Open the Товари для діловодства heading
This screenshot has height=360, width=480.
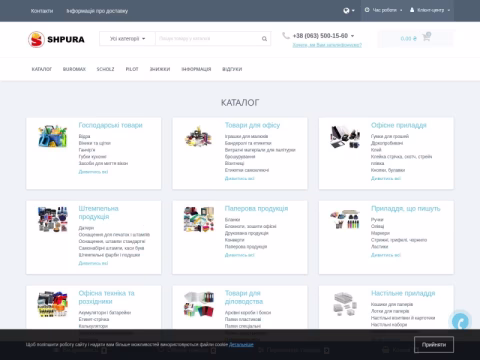coord(244,297)
